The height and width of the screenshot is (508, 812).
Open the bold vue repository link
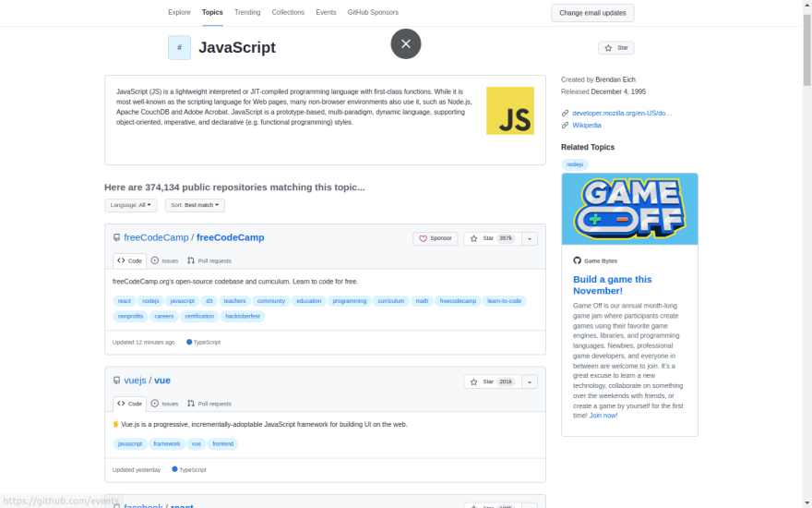click(162, 381)
